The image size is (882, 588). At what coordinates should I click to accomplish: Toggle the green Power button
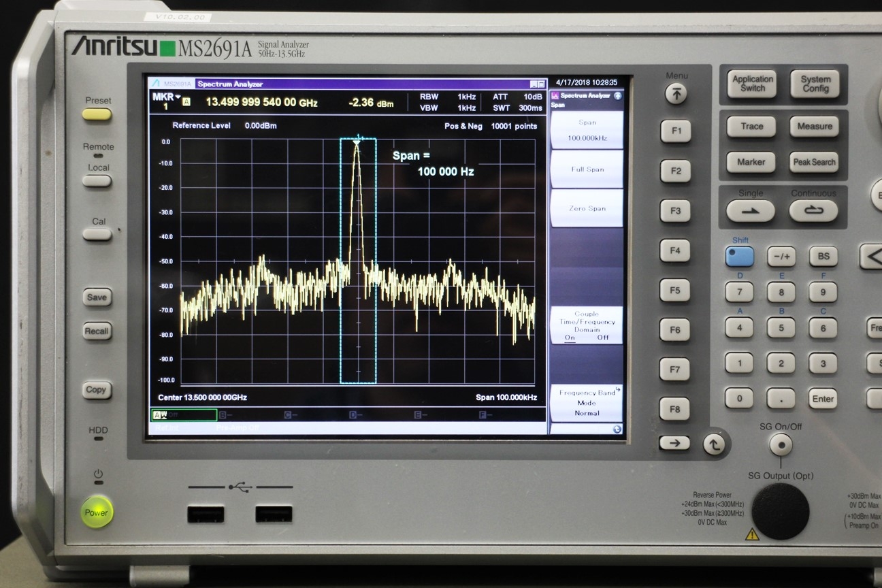point(97,512)
